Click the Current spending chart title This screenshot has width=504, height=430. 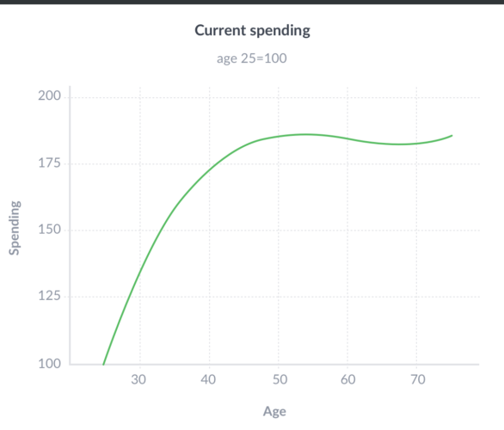[x=252, y=31]
